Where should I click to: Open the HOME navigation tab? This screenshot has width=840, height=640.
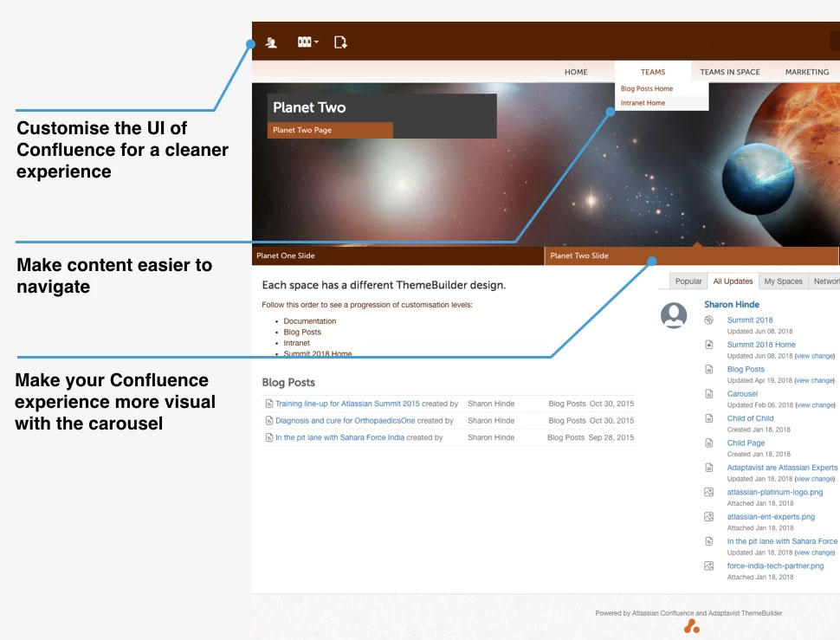point(576,72)
